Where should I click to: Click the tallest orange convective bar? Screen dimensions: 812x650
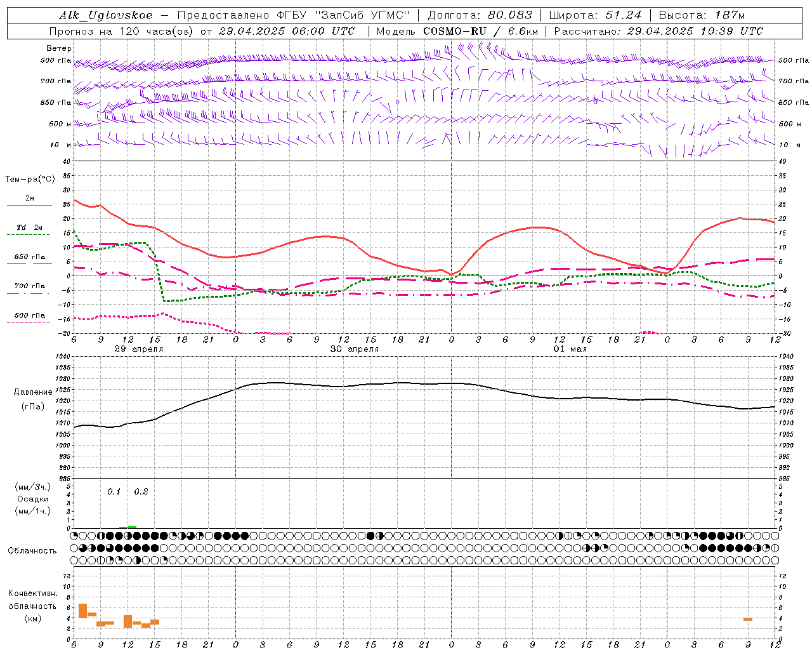[x=82, y=611]
